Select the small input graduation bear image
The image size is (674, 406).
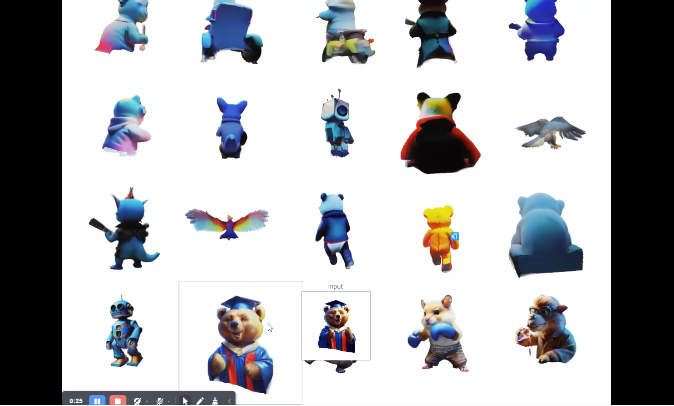336,327
